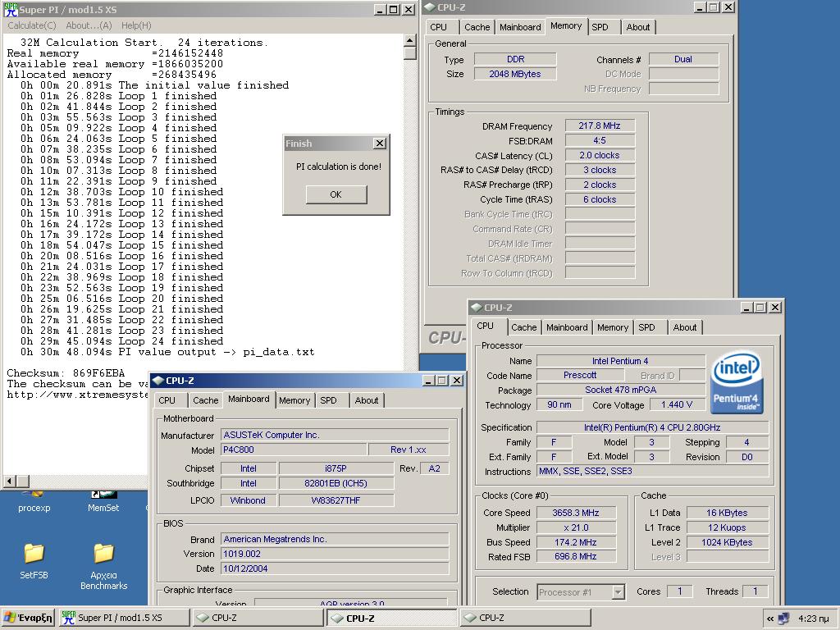Click scroll left arrow in Super PI

coord(9,481)
